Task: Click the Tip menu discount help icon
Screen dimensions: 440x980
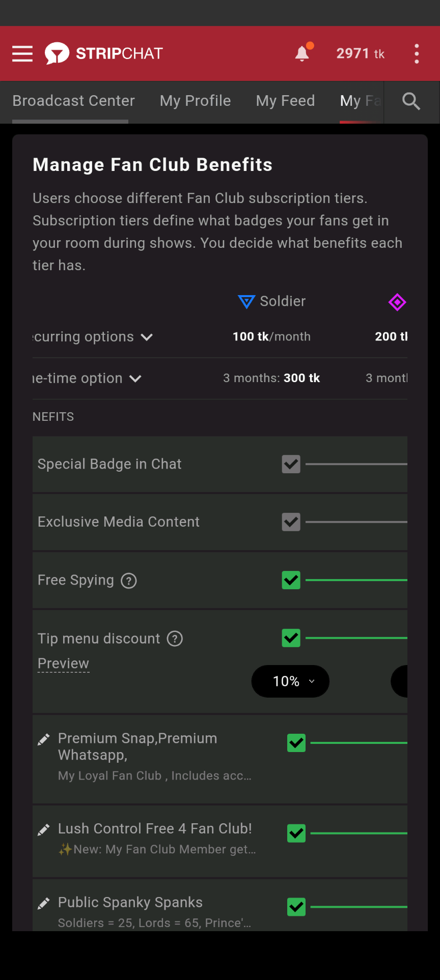Action: click(x=175, y=639)
